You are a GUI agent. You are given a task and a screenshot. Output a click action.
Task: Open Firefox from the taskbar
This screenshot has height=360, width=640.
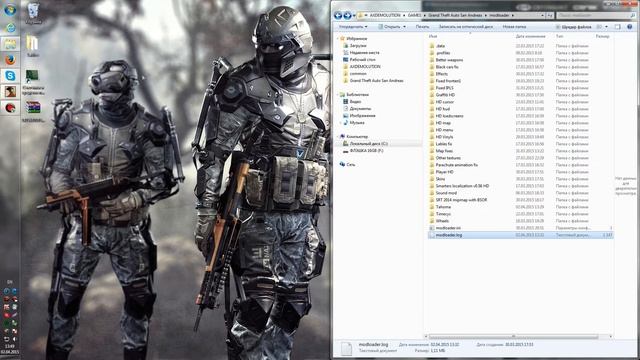click(x=10, y=60)
